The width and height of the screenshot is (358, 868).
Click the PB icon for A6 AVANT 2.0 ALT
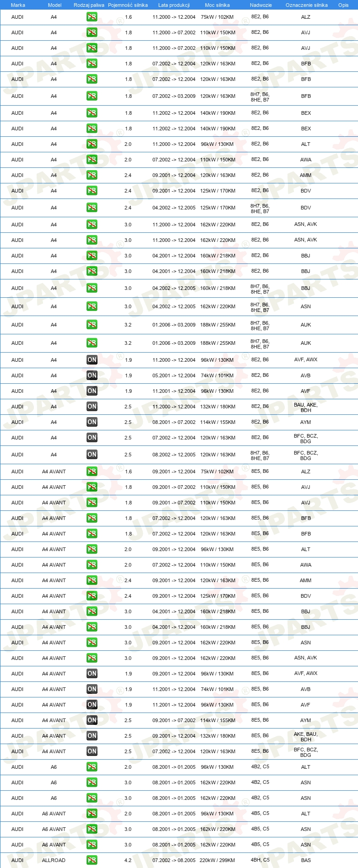pos(92,814)
